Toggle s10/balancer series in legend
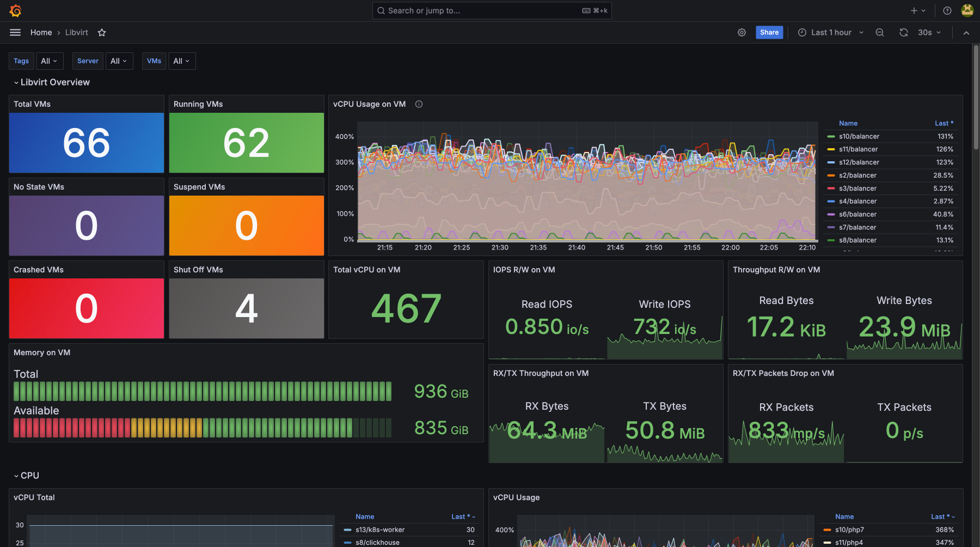 point(859,137)
